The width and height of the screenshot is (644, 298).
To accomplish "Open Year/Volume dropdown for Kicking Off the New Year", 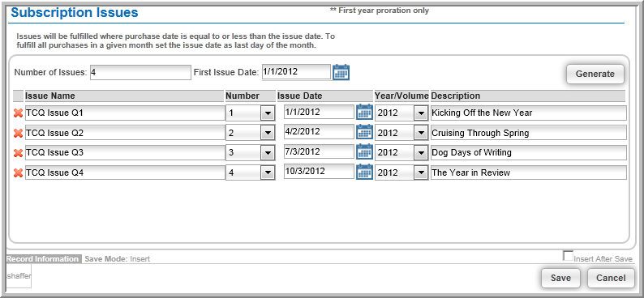I will (x=421, y=113).
